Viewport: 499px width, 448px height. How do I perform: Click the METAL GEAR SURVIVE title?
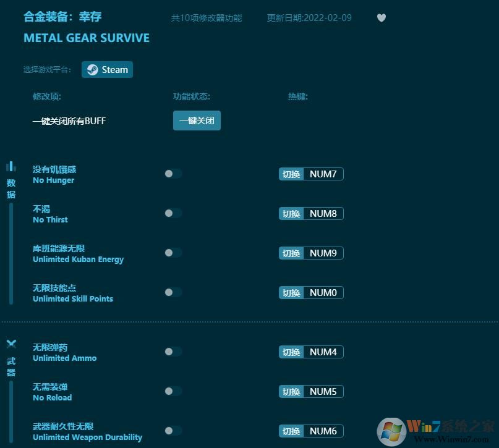(x=87, y=38)
